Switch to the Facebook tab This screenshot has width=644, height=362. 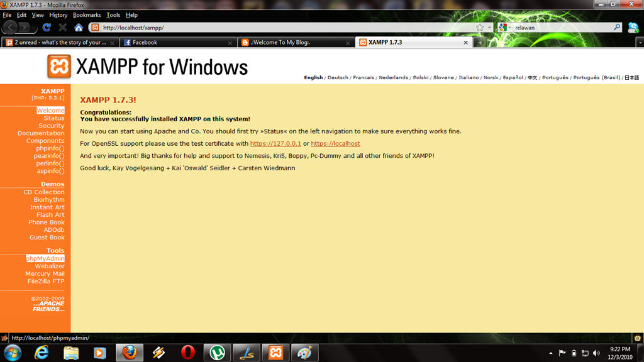pyautogui.click(x=177, y=42)
